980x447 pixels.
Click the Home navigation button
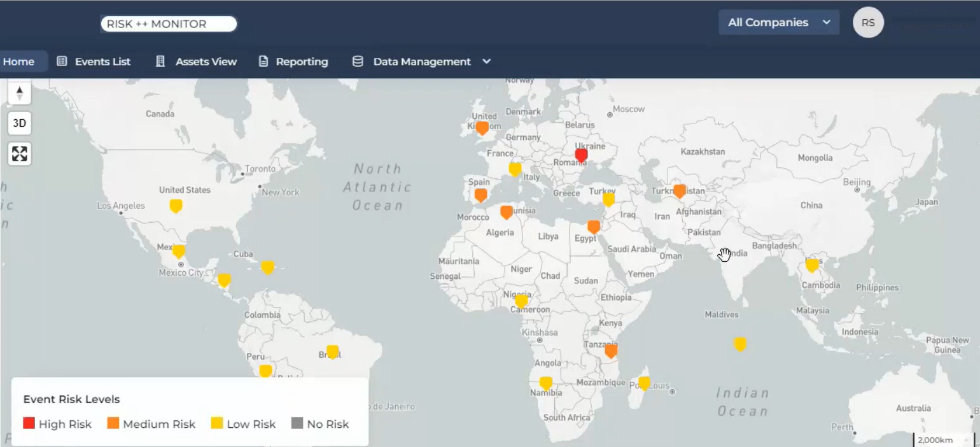(19, 62)
